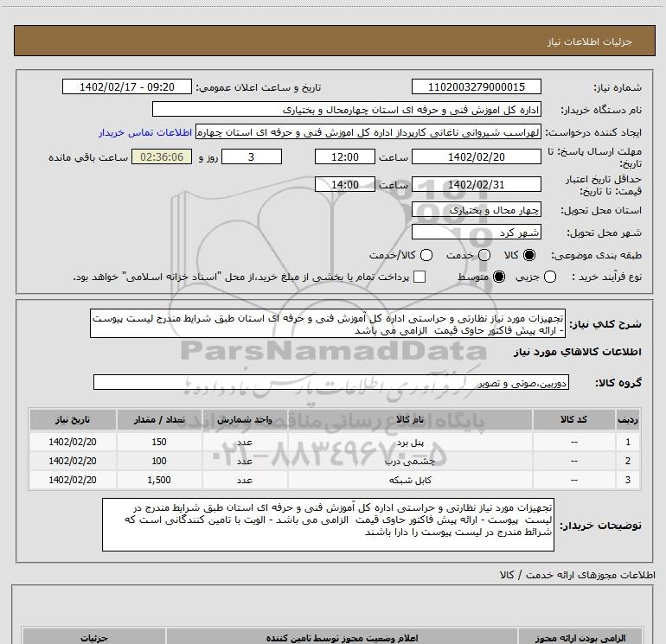Viewport: 666px width, 644px height.
Task: Click the واحد شمارش column header
Action: click(245, 419)
